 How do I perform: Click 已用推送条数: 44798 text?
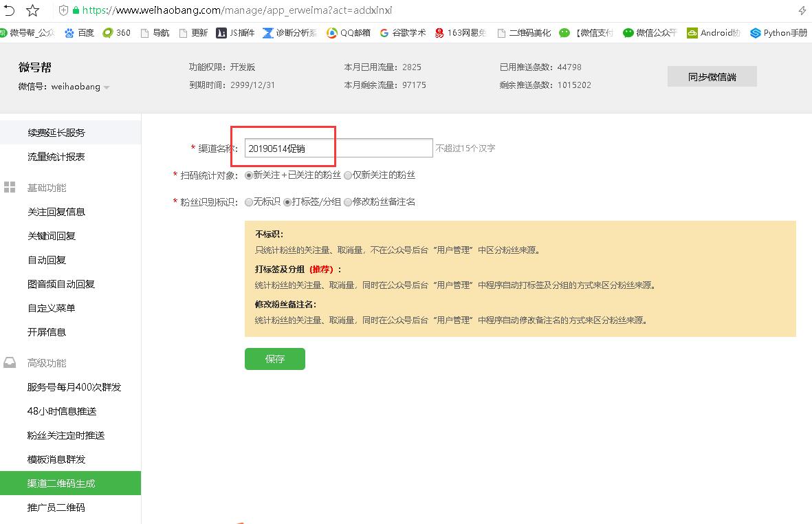point(540,67)
